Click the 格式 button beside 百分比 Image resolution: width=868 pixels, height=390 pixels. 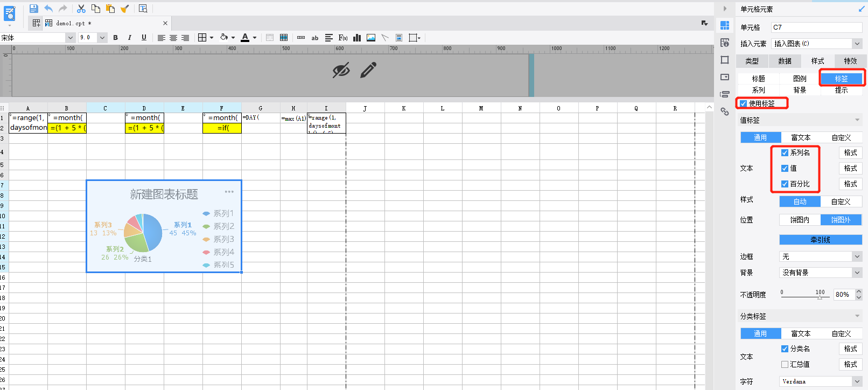pos(850,184)
